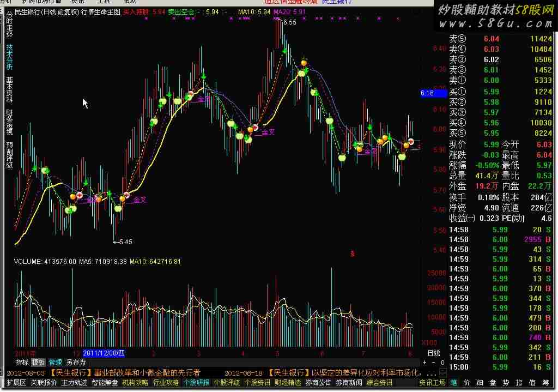Click the MA20: 5.91 legend label
Viewport: 558px width, 392px height.
click(x=289, y=12)
